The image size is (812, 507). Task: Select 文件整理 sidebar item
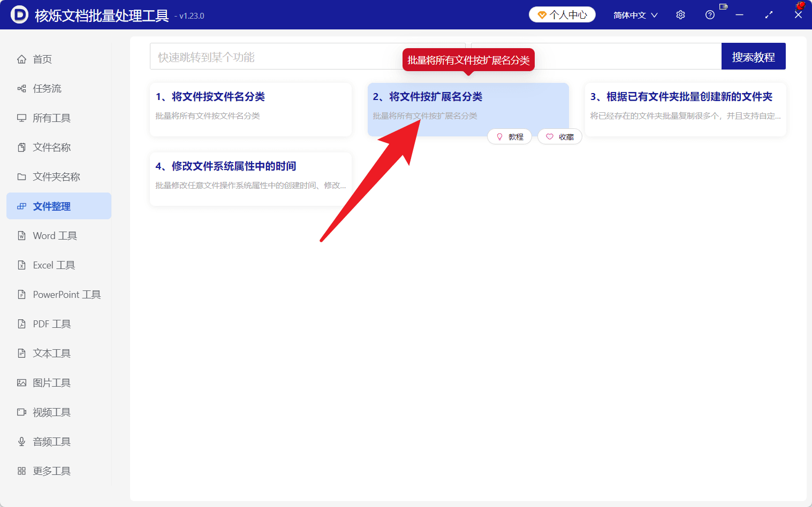[x=59, y=206]
